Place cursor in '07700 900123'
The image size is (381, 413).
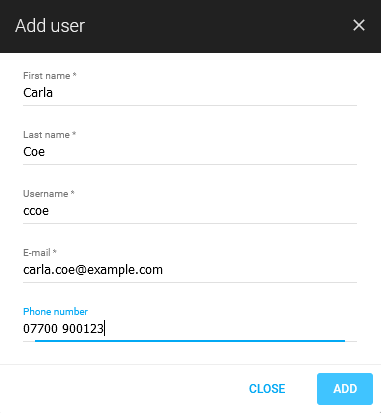(63, 329)
